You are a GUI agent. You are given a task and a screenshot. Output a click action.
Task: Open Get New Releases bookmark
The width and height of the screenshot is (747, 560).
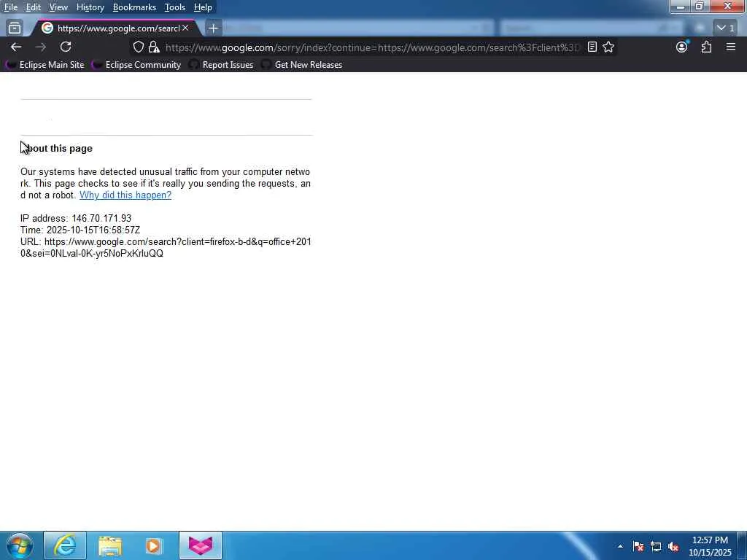tap(302, 65)
